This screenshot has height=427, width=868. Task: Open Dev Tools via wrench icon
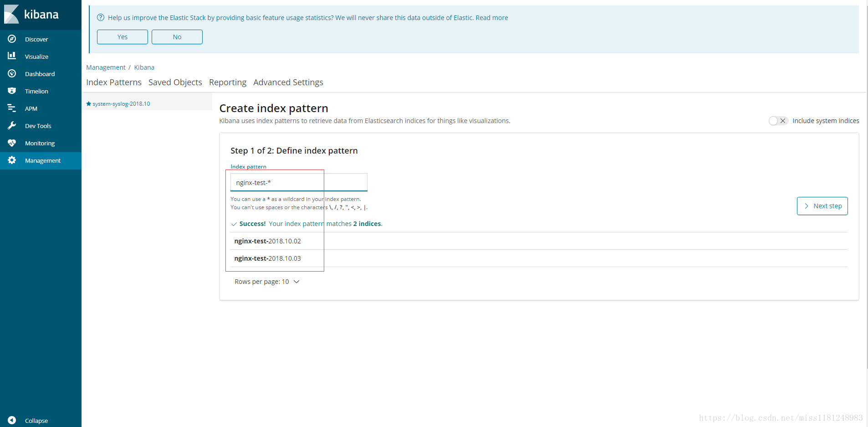12,125
